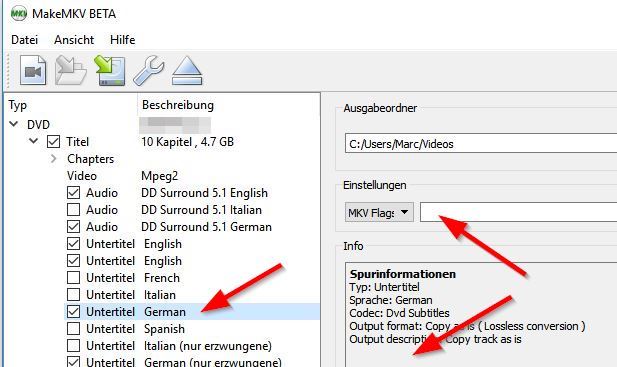Check Audio DD Surround 5.1 Italian

coord(74,210)
